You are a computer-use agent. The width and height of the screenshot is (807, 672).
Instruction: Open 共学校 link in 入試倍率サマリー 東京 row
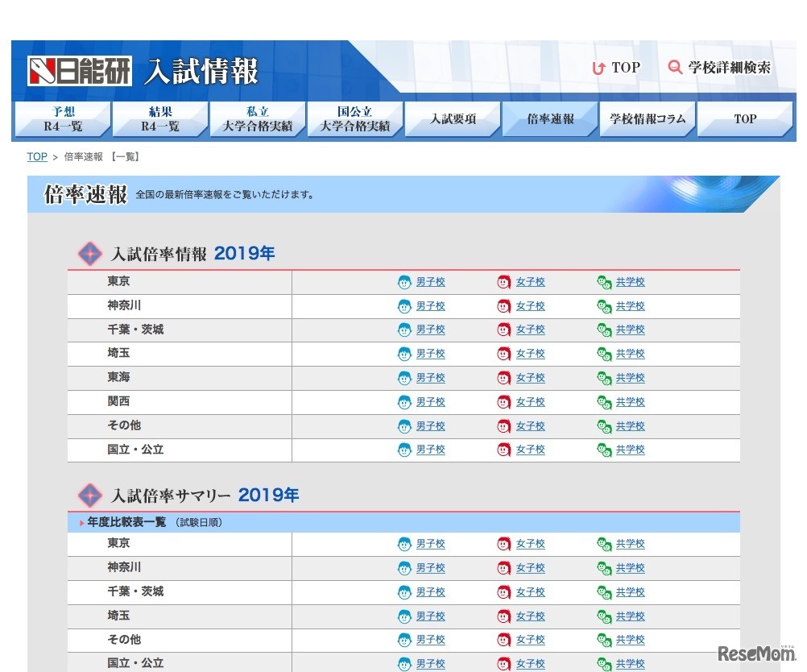point(630,544)
